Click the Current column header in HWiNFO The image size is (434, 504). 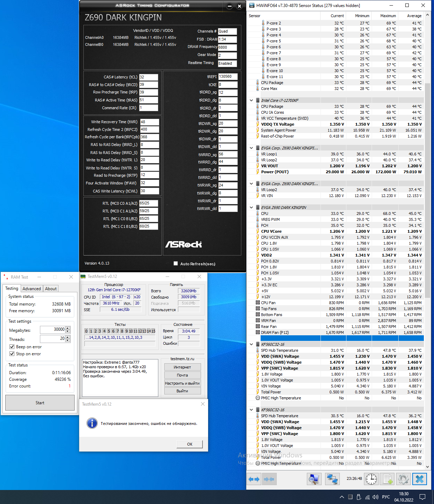pyautogui.click(x=333, y=16)
